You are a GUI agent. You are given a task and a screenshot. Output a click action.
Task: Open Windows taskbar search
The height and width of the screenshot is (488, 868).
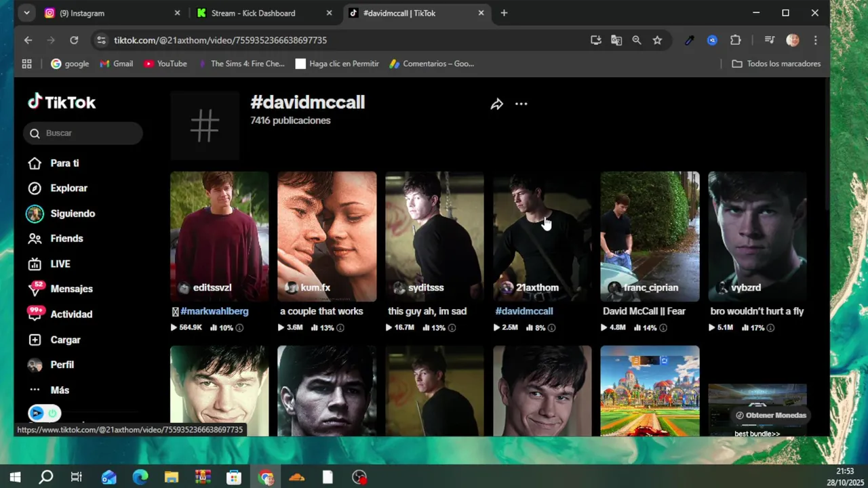[x=45, y=477]
